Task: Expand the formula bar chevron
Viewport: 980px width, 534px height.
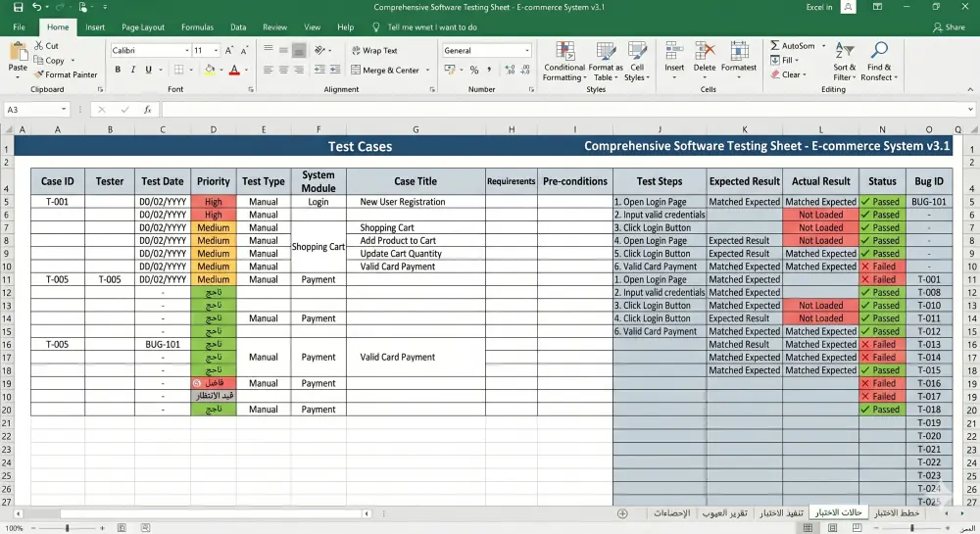Action: click(970, 110)
